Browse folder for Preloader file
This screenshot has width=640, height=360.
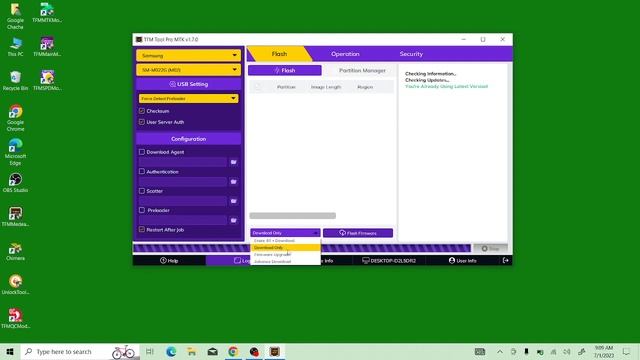pyautogui.click(x=233, y=220)
